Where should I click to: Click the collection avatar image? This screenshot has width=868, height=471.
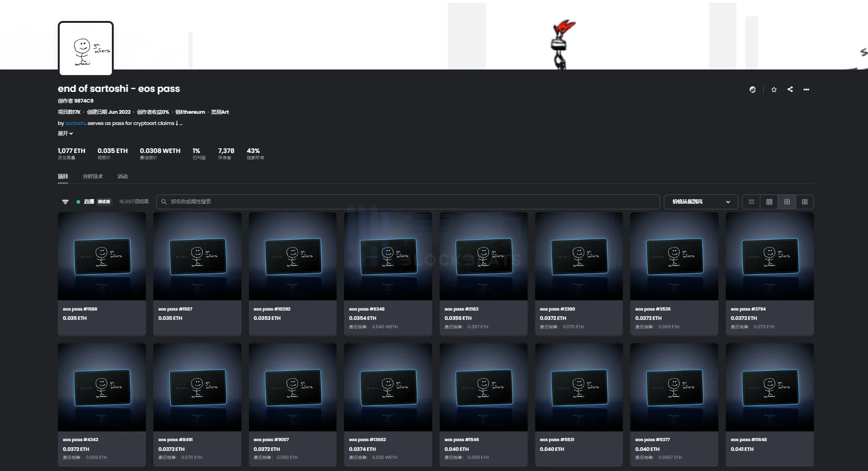pyautogui.click(x=86, y=48)
